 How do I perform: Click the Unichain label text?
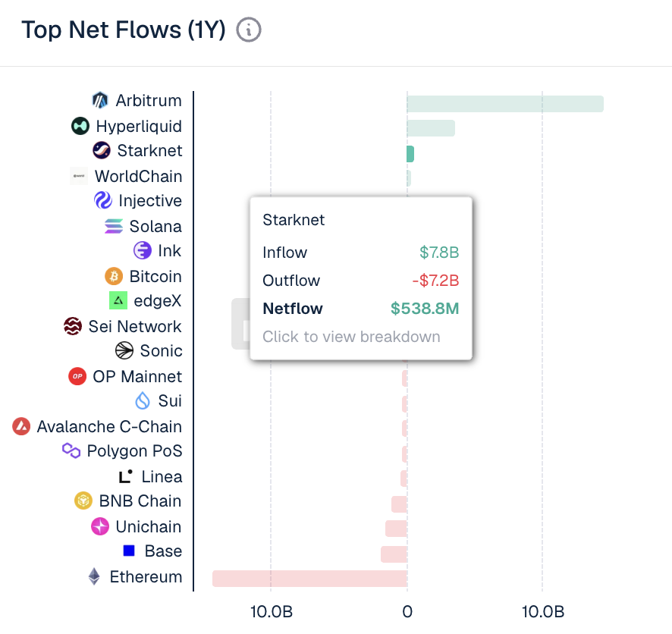pos(149,527)
